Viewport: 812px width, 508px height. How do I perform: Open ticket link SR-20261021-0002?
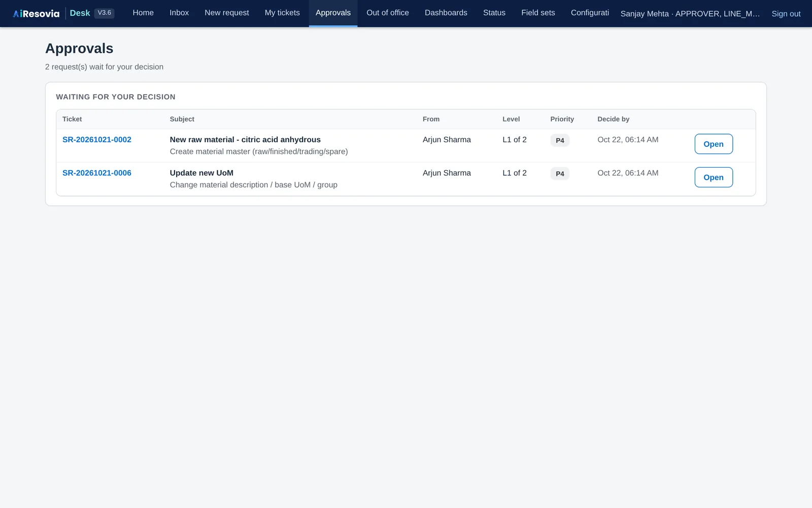point(97,140)
